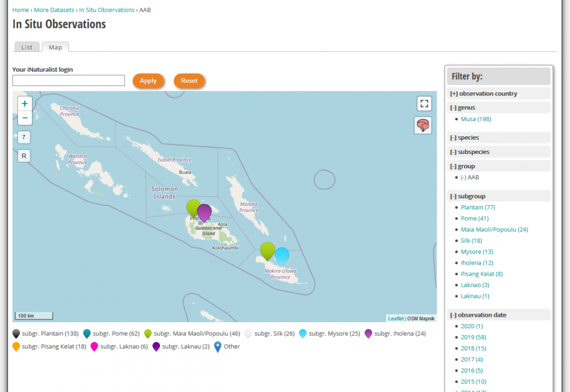The height and width of the screenshot is (392, 570).
Task: Filter by genus Musa (198)
Action: click(x=476, y=119)
